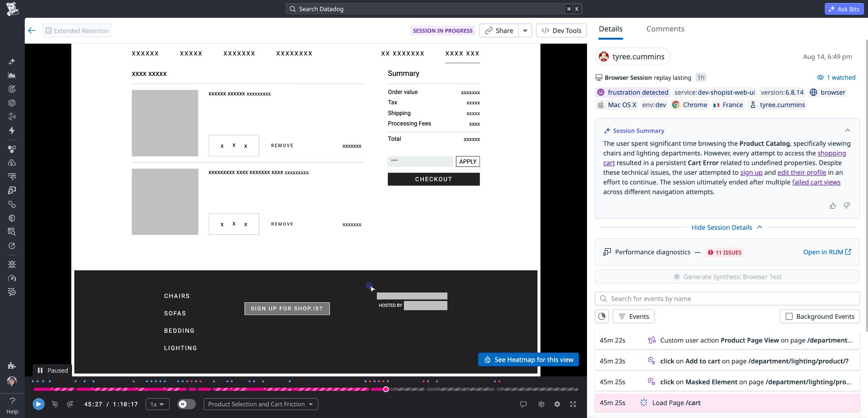Click Generate Synthetic Browser Test
The height and width of the screenshot is (418, 868).
pos(727,277)
